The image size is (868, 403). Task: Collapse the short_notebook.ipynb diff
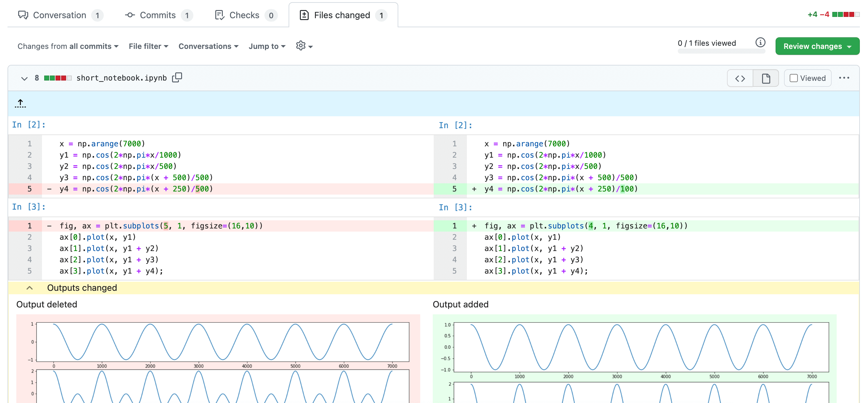[x=24, y=78]
